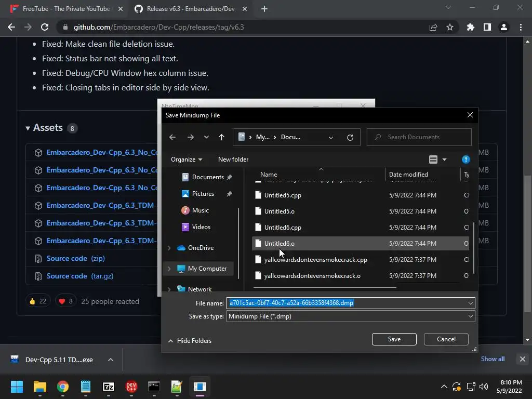Open File name dropdown arrow

471,303
